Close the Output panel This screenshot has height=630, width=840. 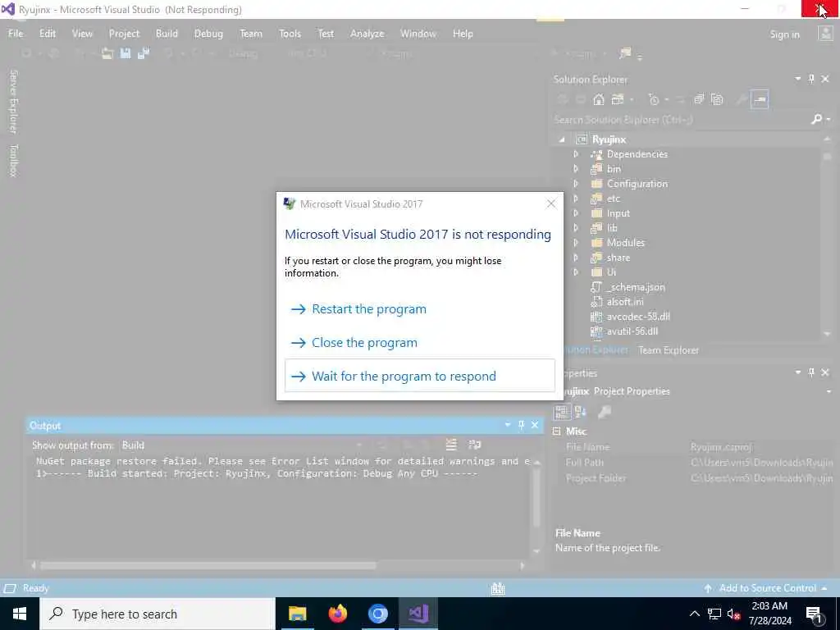click(x=535, y=425)
